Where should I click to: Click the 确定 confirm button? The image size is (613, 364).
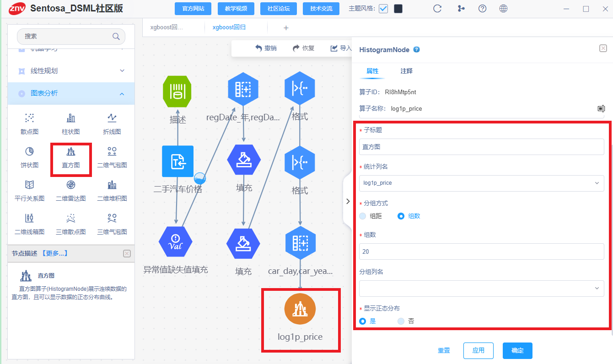[x=517, y=351]
